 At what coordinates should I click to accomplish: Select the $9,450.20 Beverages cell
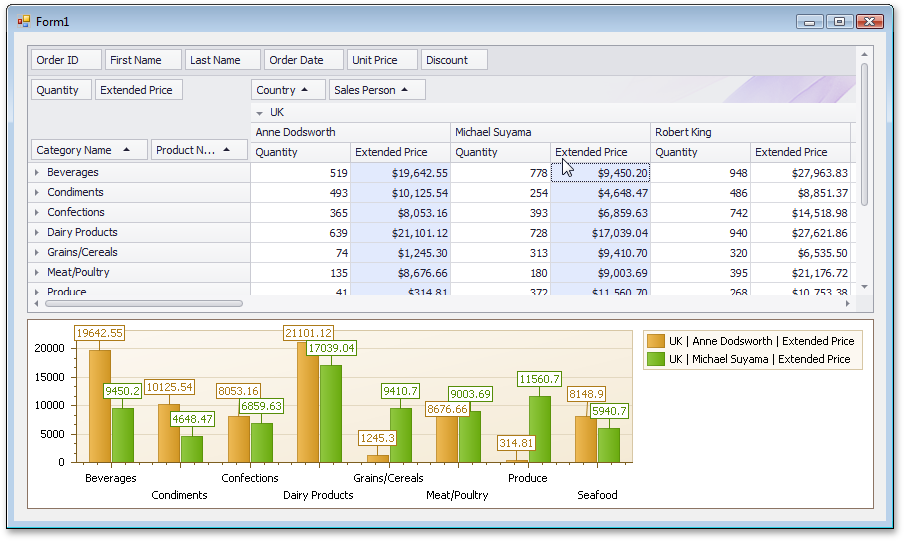pyautogui.click(x=601, y=172)
